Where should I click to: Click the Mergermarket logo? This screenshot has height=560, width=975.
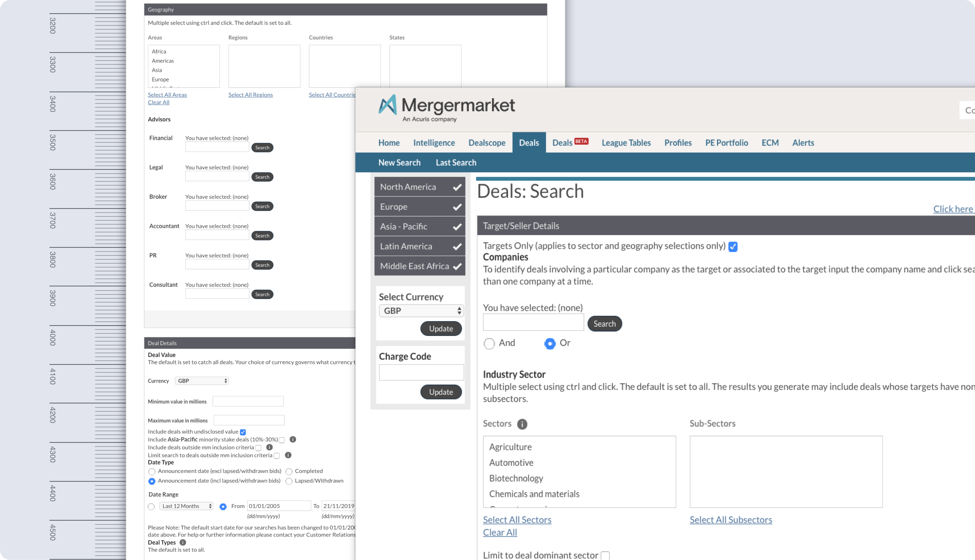(x=446, y=108)
